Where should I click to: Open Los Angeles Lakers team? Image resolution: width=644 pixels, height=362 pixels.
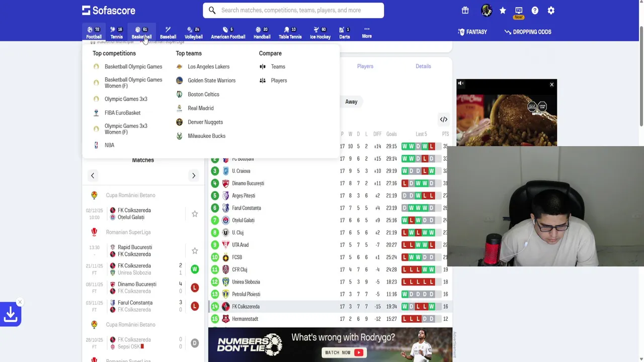coord(203,66)
